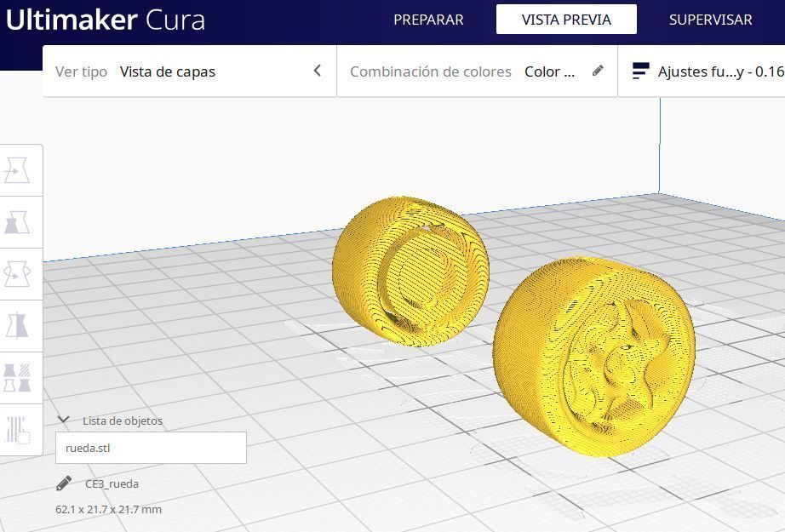Select the Per Model Settings tool

(17, 378)
